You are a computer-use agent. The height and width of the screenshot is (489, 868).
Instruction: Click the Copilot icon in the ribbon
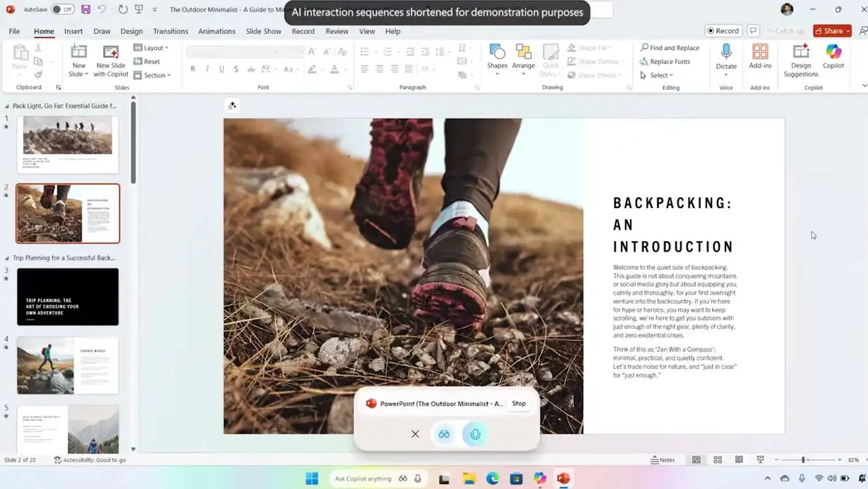(833, 57)
